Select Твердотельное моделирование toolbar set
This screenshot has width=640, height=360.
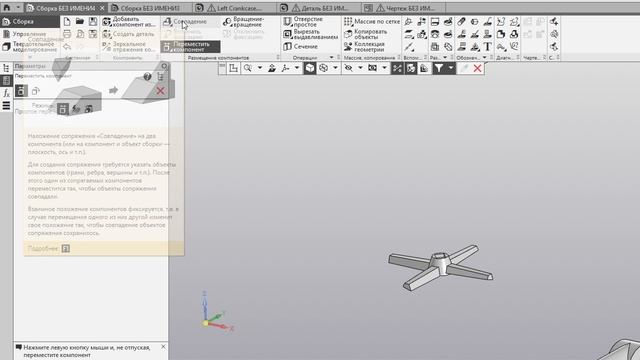[30, 47]
